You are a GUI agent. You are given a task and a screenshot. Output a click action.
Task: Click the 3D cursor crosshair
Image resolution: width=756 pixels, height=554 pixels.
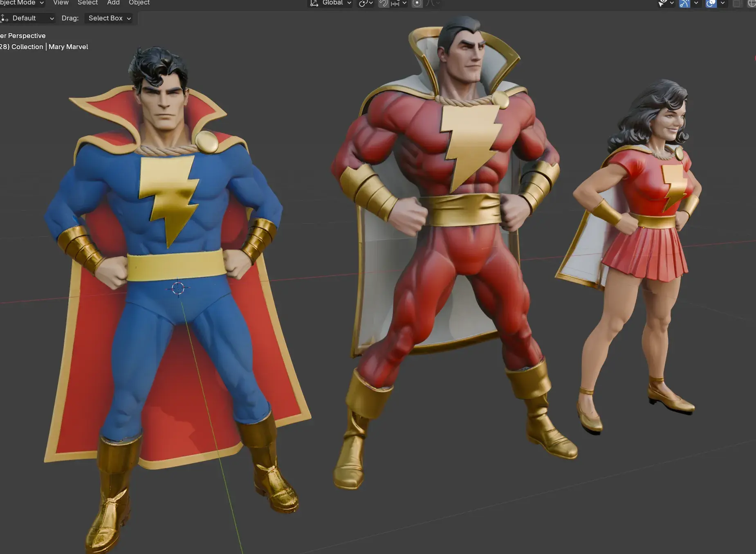(x=178, y=288)
